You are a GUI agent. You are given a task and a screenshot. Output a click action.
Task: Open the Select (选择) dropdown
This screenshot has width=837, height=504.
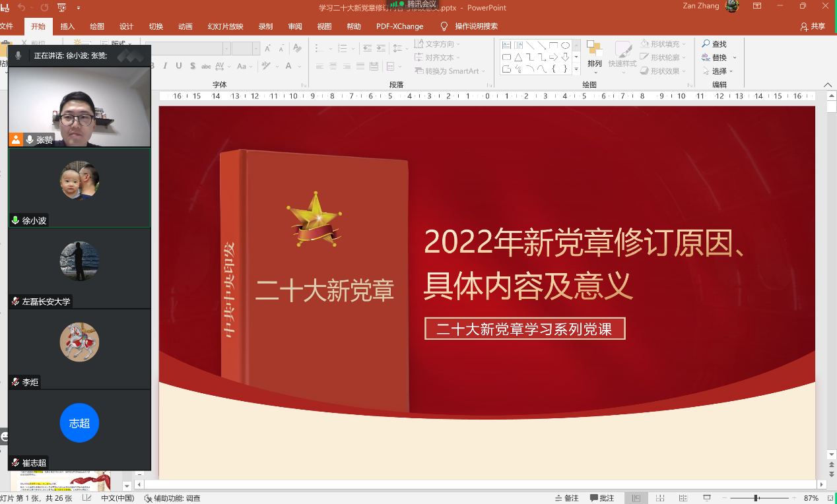coord(718,71)
